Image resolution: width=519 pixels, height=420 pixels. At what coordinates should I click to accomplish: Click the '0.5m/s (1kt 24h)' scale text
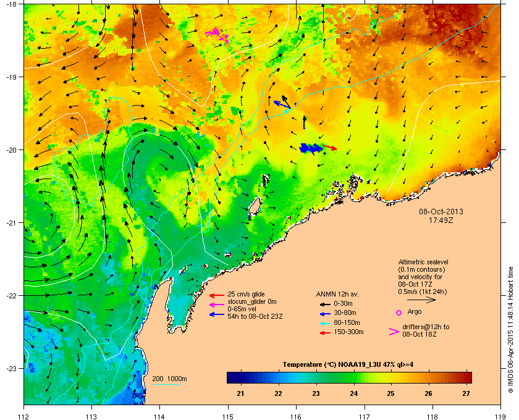[x=423, y=292]
